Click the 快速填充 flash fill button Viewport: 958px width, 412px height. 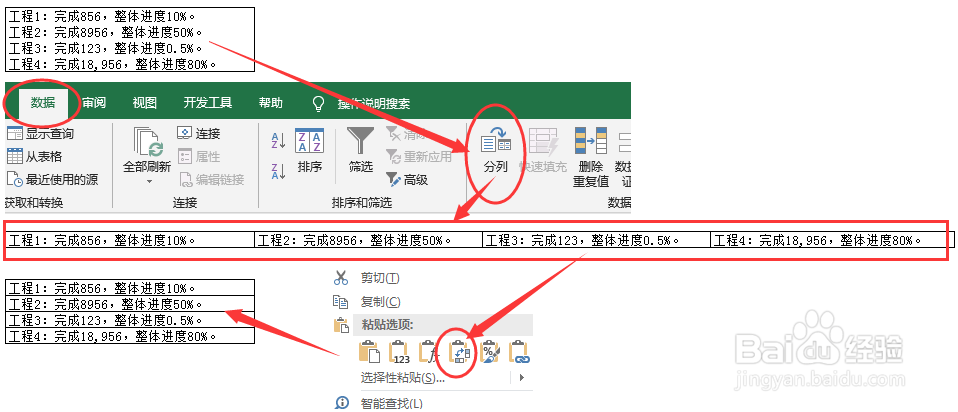[x=543, y=151]
